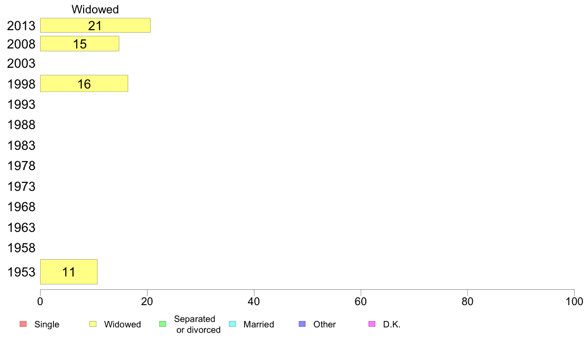Viewport: 588px width, 364px height.
Task: Click the 1988 year label
Action: pyautogui.click(x=21, y=125)
